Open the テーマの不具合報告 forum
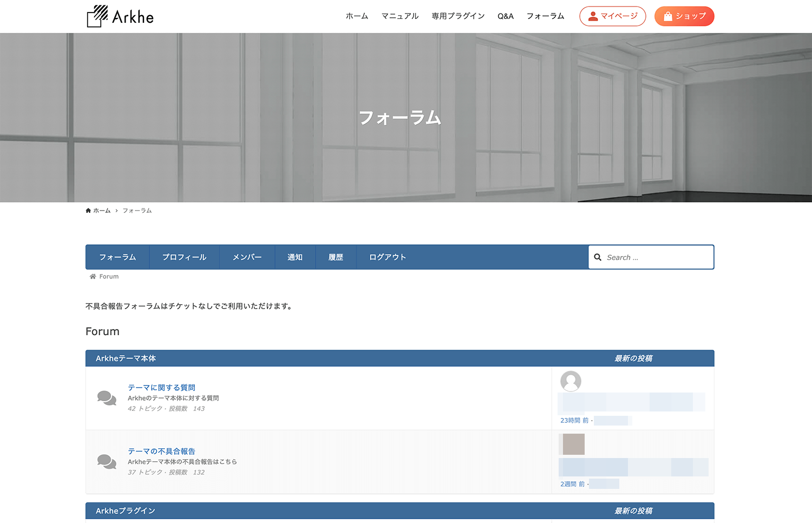 161,451
